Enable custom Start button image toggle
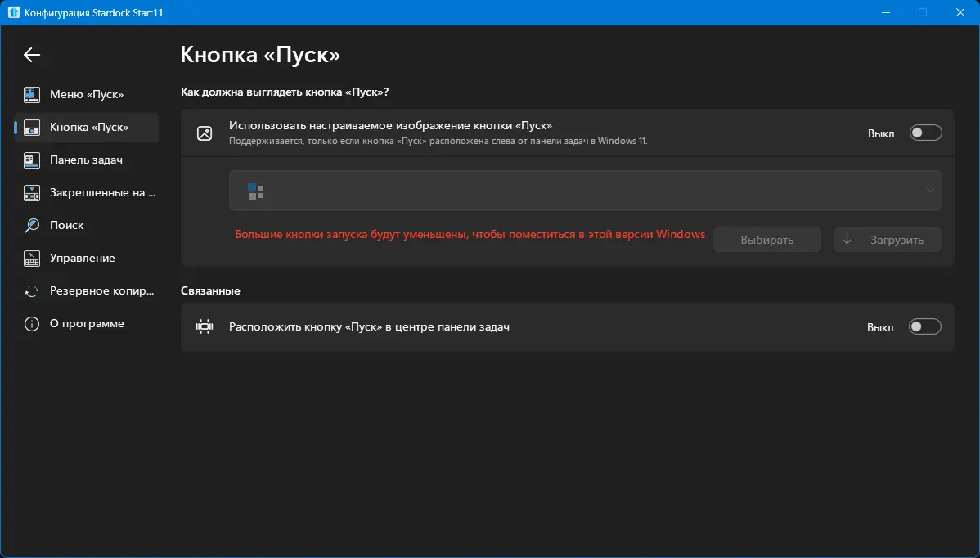This screenshot has height=558, width=980. [925, 133]
